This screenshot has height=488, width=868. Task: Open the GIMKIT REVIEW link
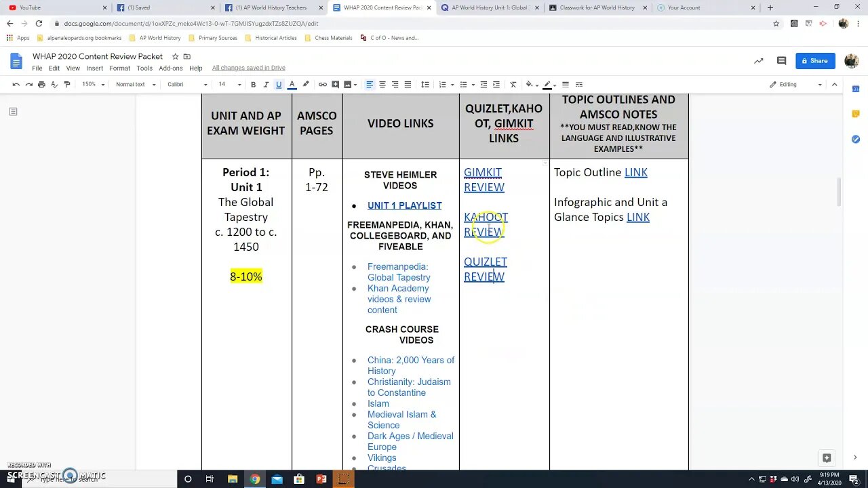pyautogui.click(x=484, y=180)
